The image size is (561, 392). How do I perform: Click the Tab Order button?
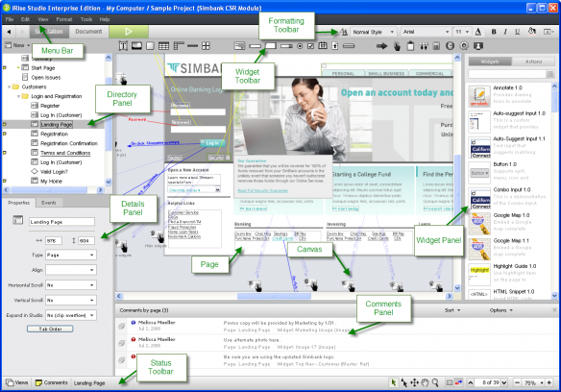tap(50, 329)
